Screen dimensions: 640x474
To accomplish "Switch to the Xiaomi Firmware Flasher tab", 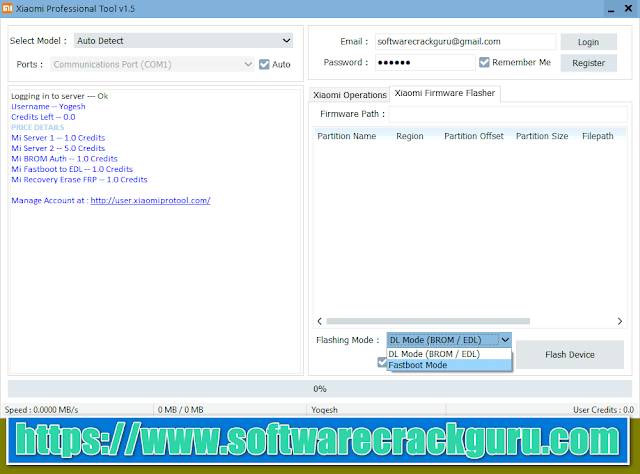I will click(x=444, y=93).
